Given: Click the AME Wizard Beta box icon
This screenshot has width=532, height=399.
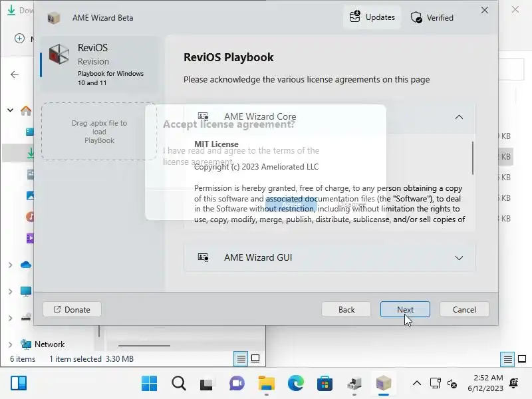Looking at the screenshot, I should coord(54,18).
